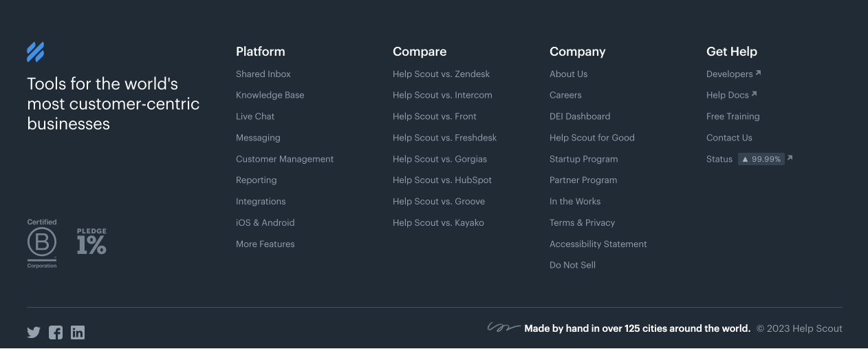Open the Messaging link
Viewport: 868px width, 349px height.
(258, 138)
